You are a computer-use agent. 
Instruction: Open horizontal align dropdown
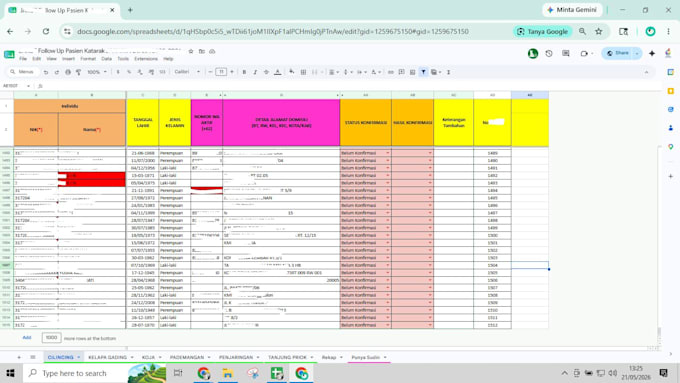pos(333,72)
